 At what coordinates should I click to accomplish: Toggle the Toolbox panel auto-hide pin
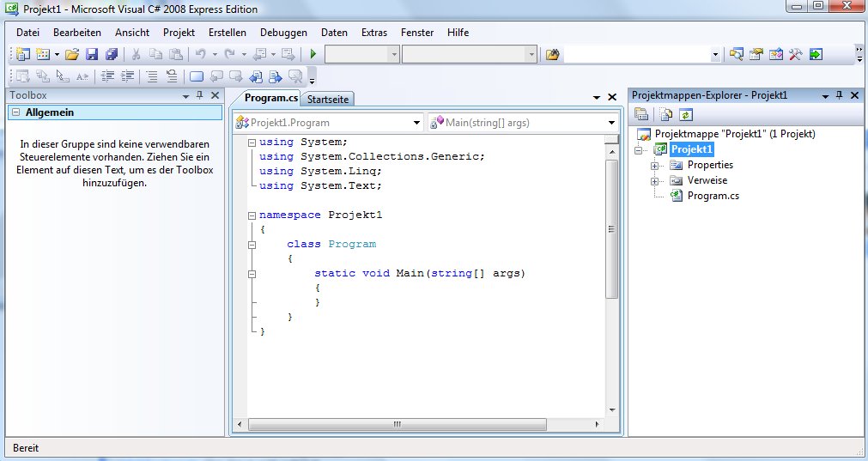[200, 95]
